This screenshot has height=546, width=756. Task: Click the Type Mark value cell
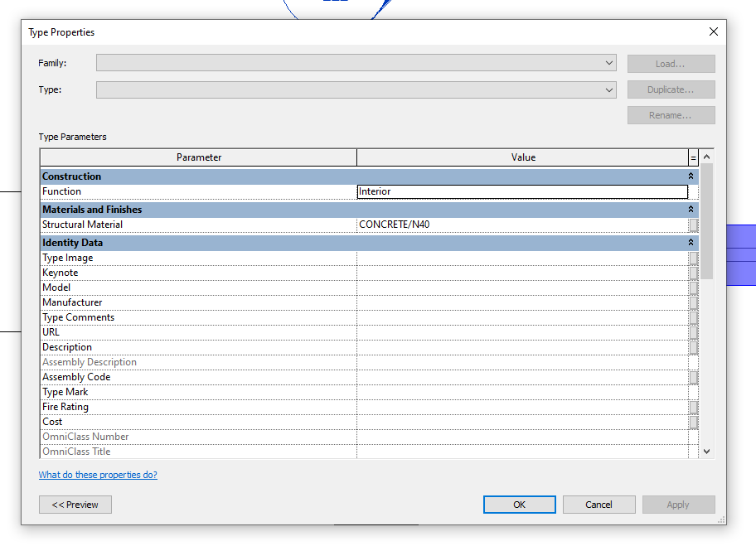[x=522, y=392]
